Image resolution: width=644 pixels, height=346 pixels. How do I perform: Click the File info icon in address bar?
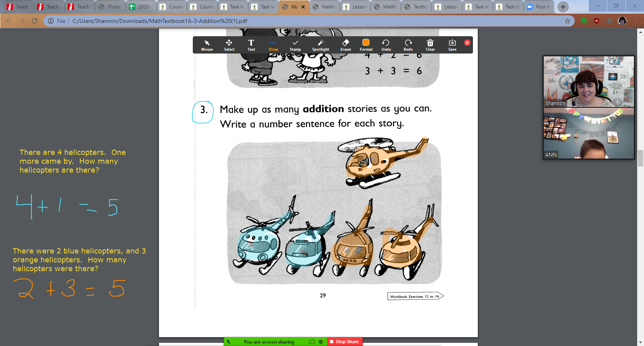[x=51, y=21]
